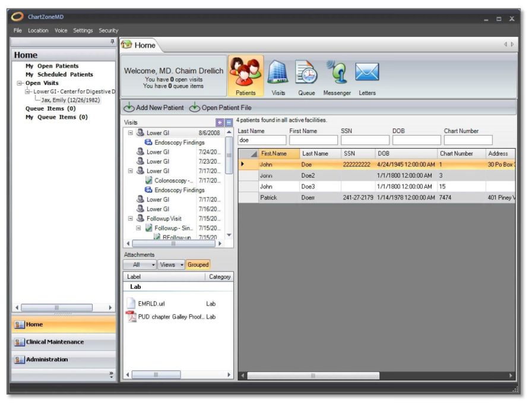Open the Location menu
The width and height of the screenshot is (532, 403).
click(38, 30)
